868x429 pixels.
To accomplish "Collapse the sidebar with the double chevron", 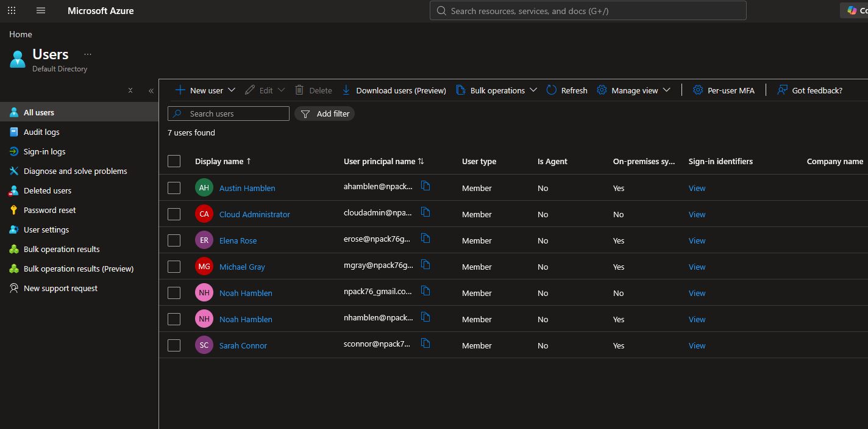I will point(151,90).
